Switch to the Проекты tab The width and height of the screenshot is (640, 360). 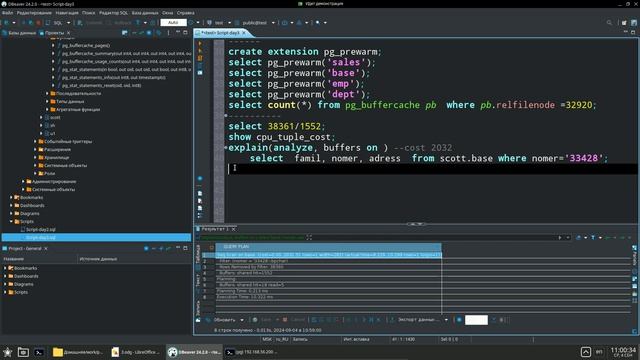point(54,33)
